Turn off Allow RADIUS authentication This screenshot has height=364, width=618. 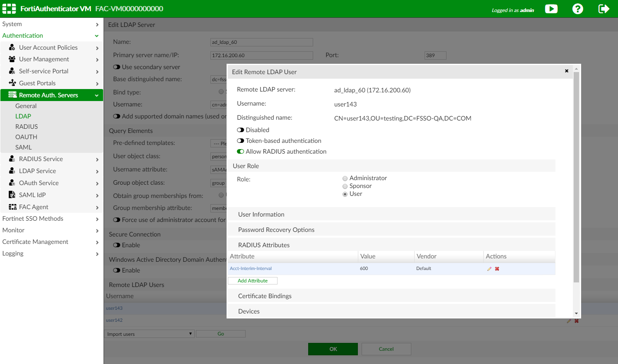[241, 152]
